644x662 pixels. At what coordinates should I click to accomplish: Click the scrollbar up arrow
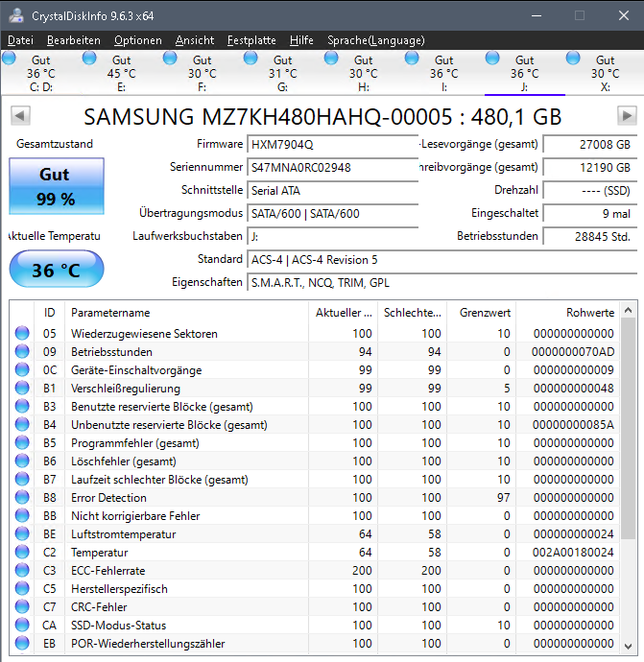tap(629, 310)
